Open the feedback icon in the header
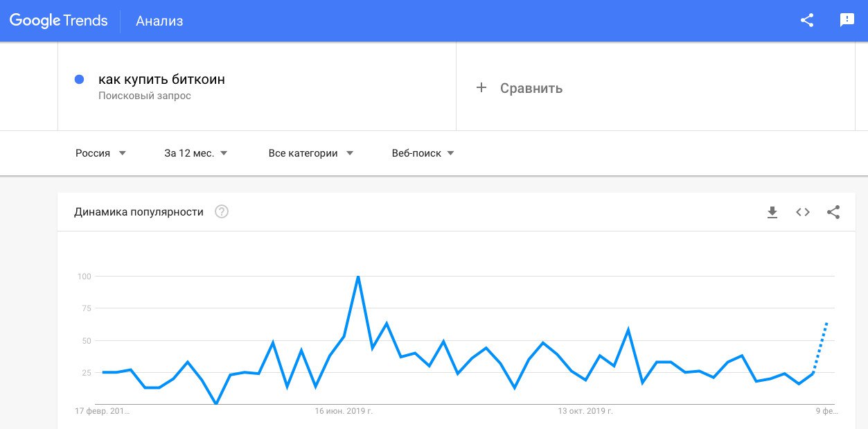868x429 pixels. pos(847,20)
